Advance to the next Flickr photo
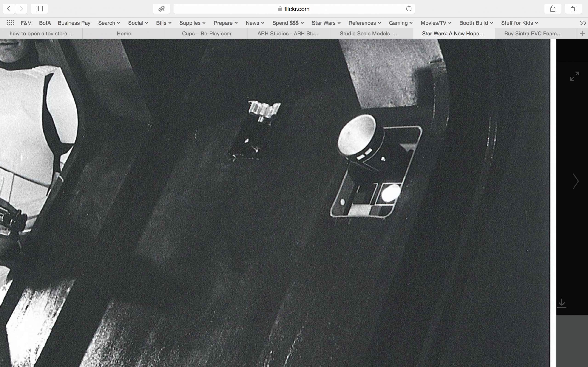The image size is (588, 367). [x=576, y=181]
